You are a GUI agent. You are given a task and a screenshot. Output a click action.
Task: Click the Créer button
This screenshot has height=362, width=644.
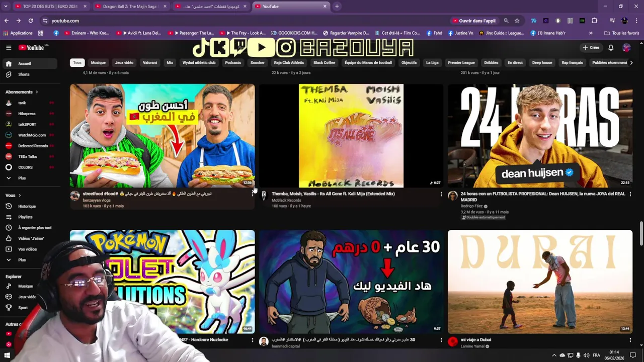pos(591,48)
